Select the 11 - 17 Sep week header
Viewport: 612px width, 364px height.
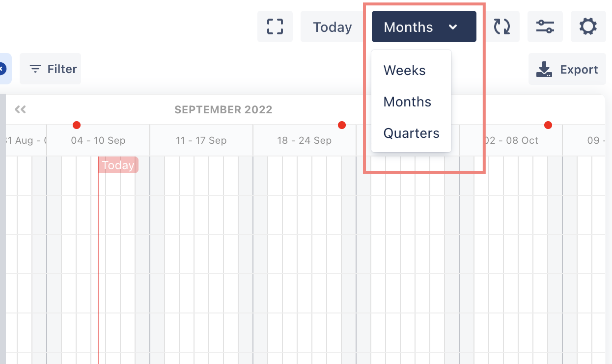[x=201, y=141]
